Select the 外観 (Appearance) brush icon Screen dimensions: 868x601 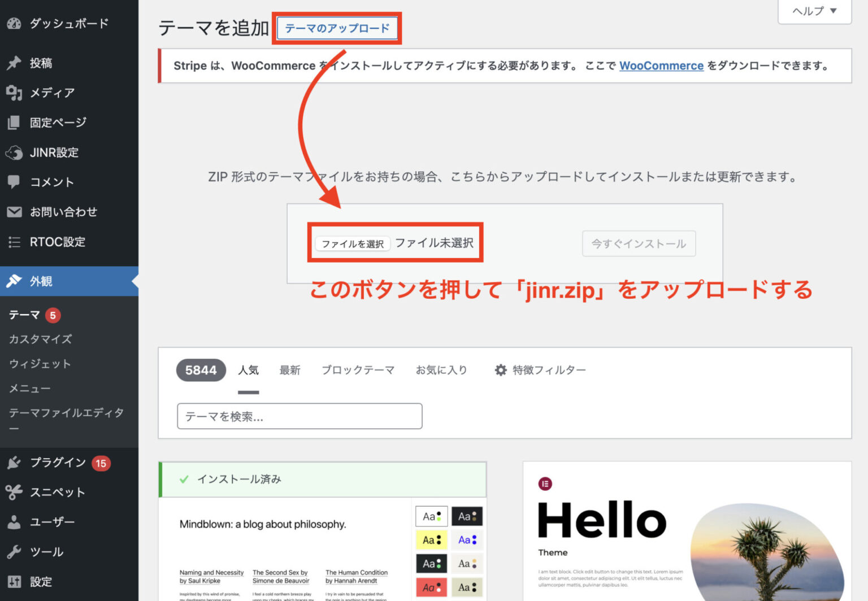click(14, 281)
